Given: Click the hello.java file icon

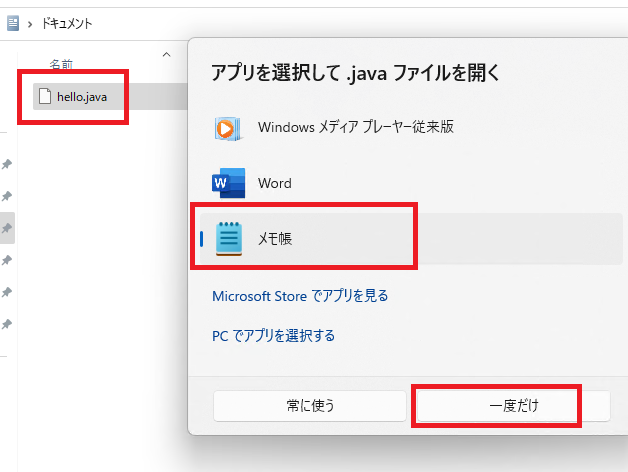Looking at the screenshot, I should 43,96.
